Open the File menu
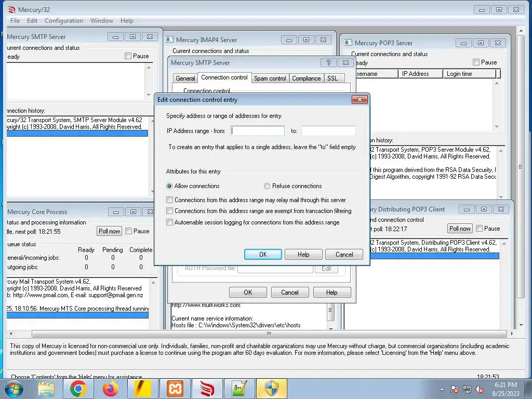Image resolution: width=532 pixels, height=399 pixels. pyautogui.click(x=15, y=21)
